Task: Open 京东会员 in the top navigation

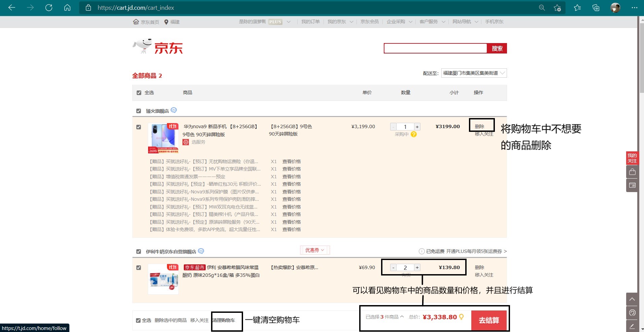Action: click(x=370, y=22)
